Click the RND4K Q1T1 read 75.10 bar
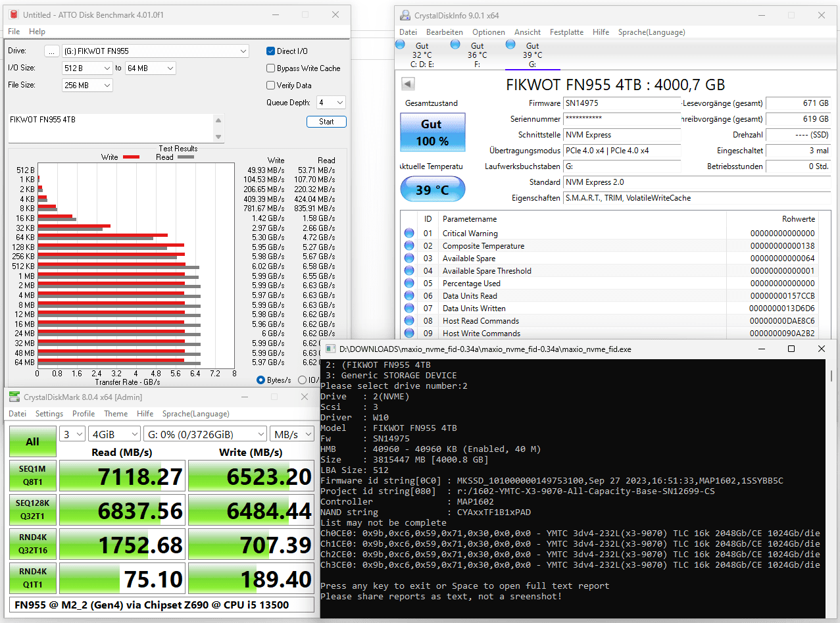The image size is (840, 623). click(122, 579)
